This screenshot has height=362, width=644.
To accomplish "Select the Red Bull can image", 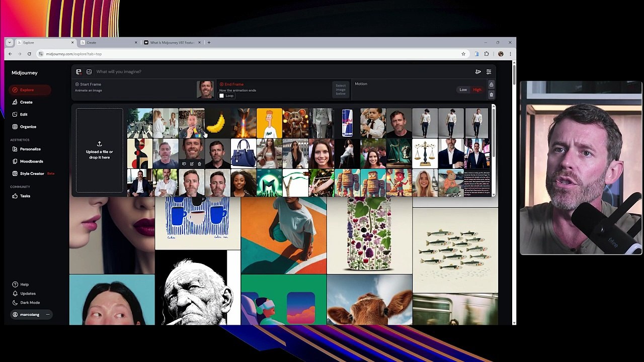I will point(347,123).
